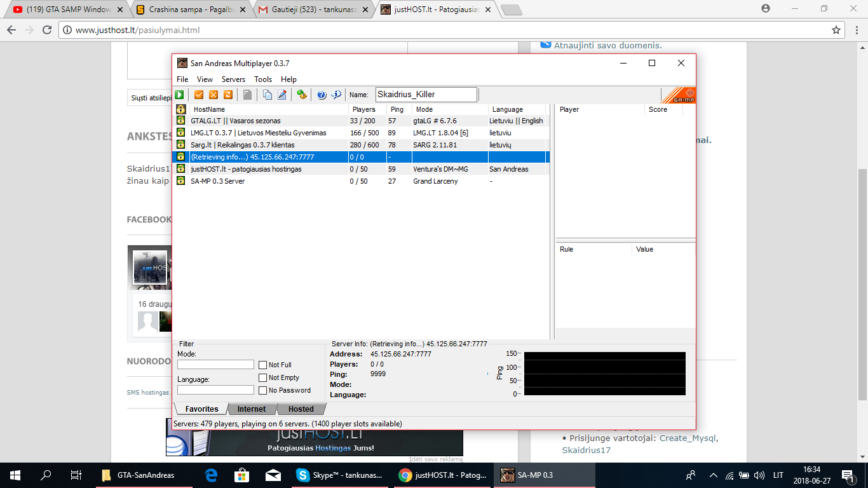Switch to the Hosted tab
Viewport: 868px width, 488px height.
301,409
